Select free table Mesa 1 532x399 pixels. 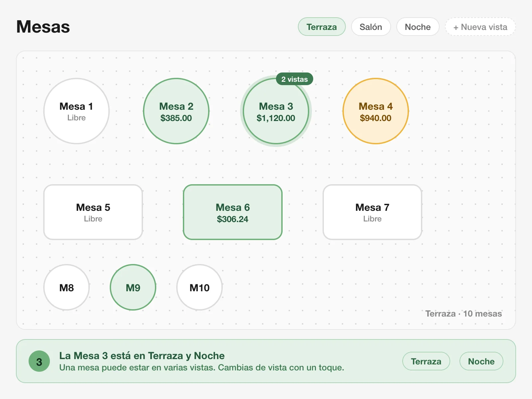click(76, 111)
